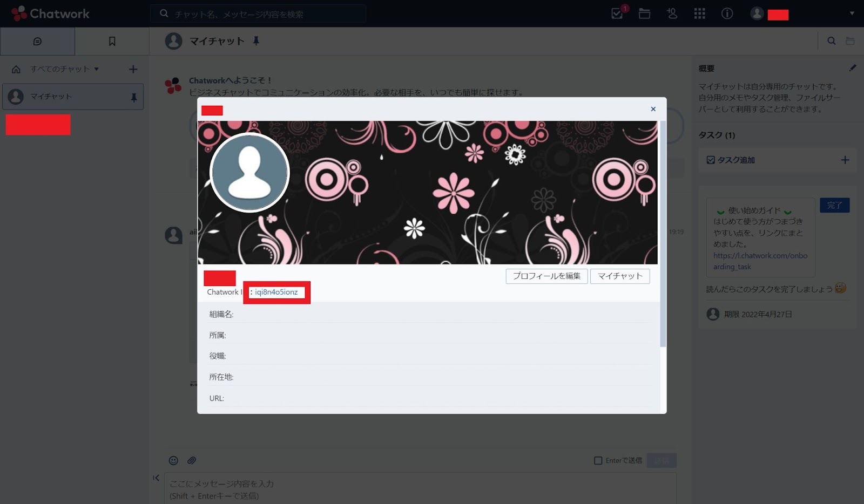Click the user avatar in header
864x504 pixels.
pos(757,13)
